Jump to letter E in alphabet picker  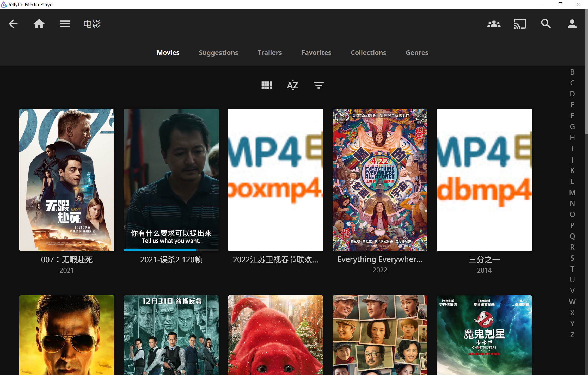(572, 105)
